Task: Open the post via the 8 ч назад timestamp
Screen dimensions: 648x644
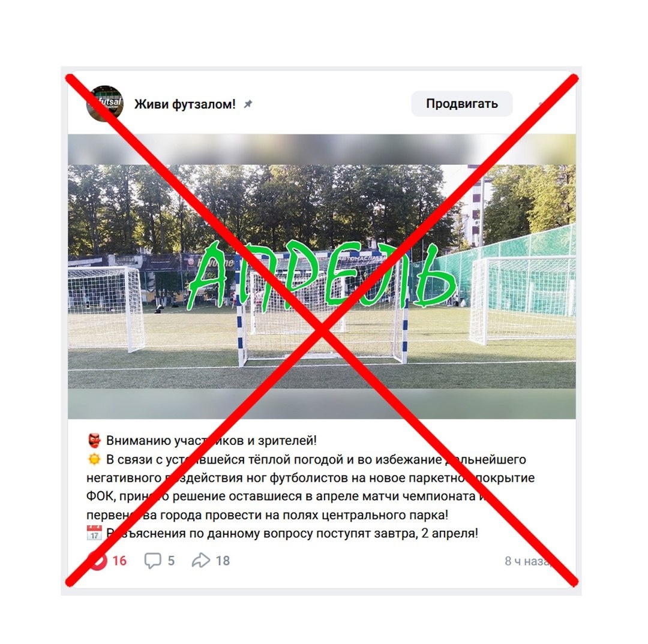Action: click(529, 561)
